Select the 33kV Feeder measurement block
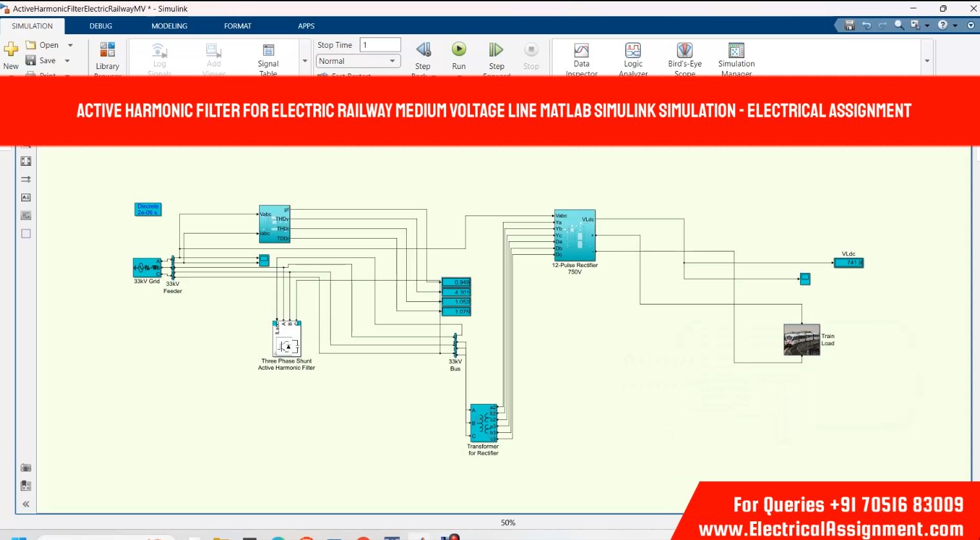 point(173,267)
